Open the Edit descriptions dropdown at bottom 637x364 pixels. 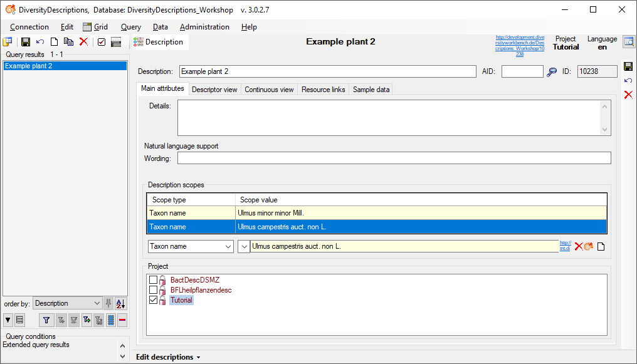168,357
